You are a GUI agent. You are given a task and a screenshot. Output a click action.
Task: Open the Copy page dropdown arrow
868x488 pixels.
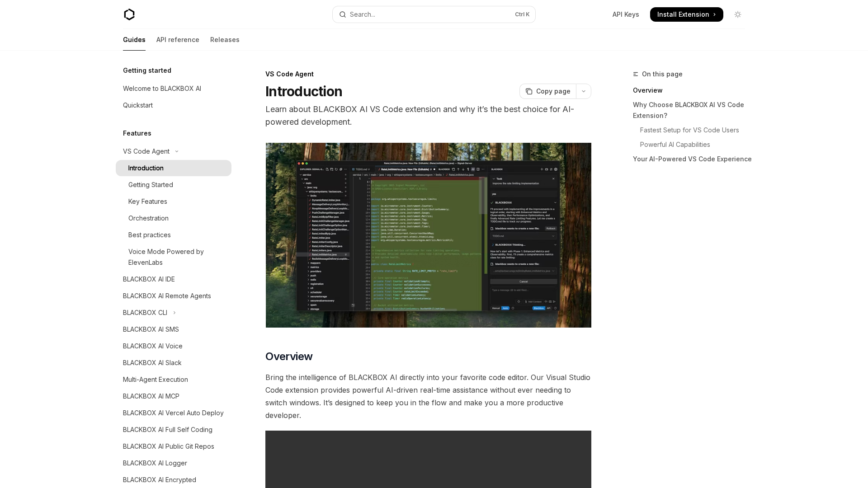point(583,91)
